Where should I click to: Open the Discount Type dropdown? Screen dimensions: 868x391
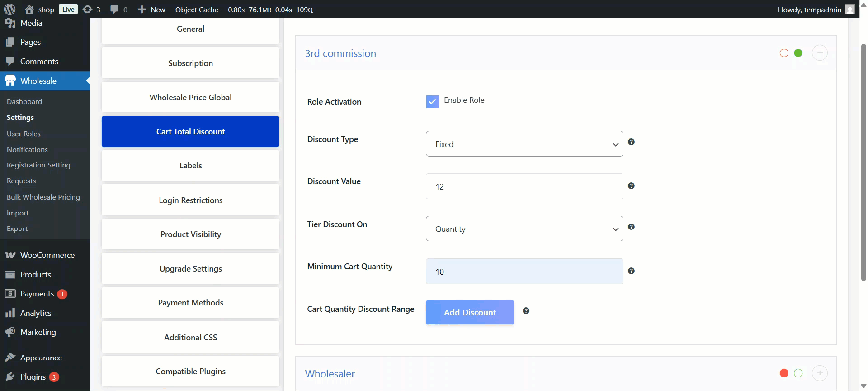(524, 144)
